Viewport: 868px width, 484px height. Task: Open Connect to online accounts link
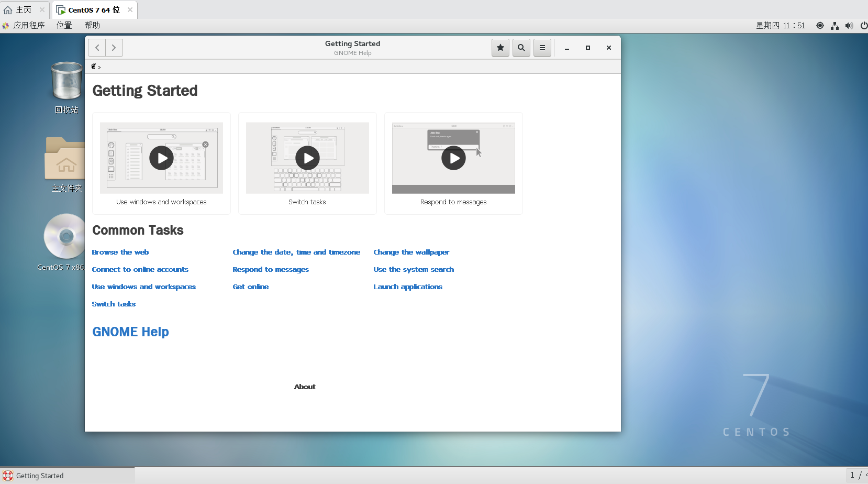click(140, 270)
